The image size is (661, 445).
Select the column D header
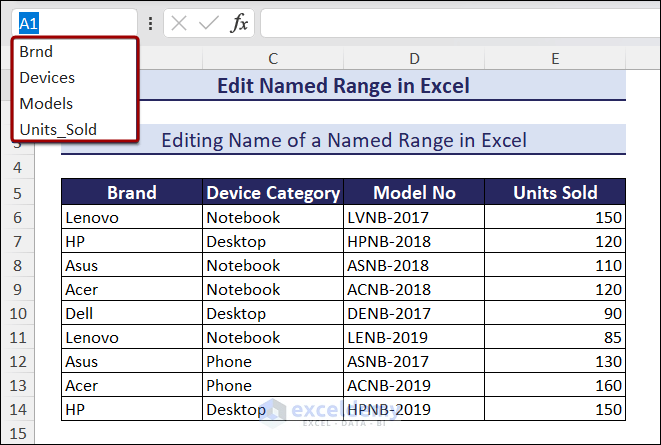click(x=414, y=59)
